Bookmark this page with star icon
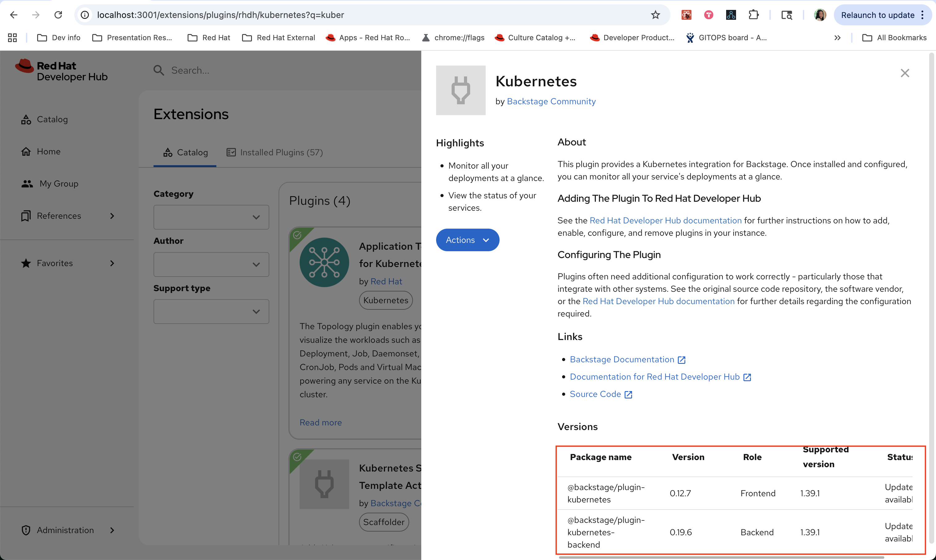 (x=655, y=15)
